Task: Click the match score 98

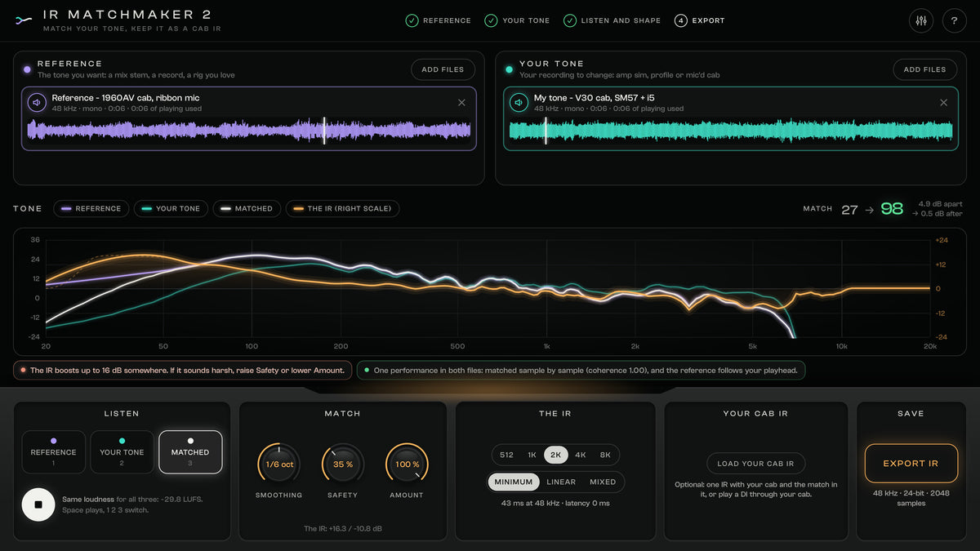Action: (x=892, y=209)
